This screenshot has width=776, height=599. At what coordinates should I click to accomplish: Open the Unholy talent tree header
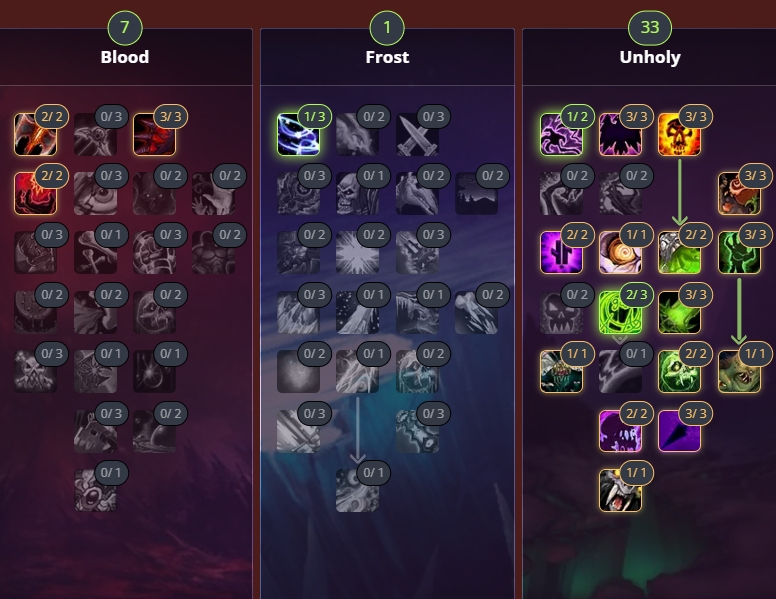point(650,57)
